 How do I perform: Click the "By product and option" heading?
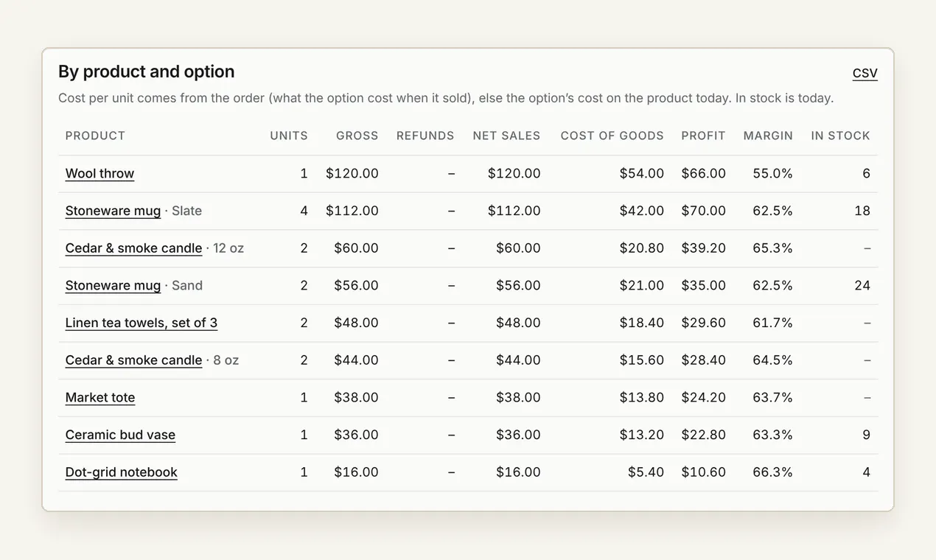tap(147, 71)
